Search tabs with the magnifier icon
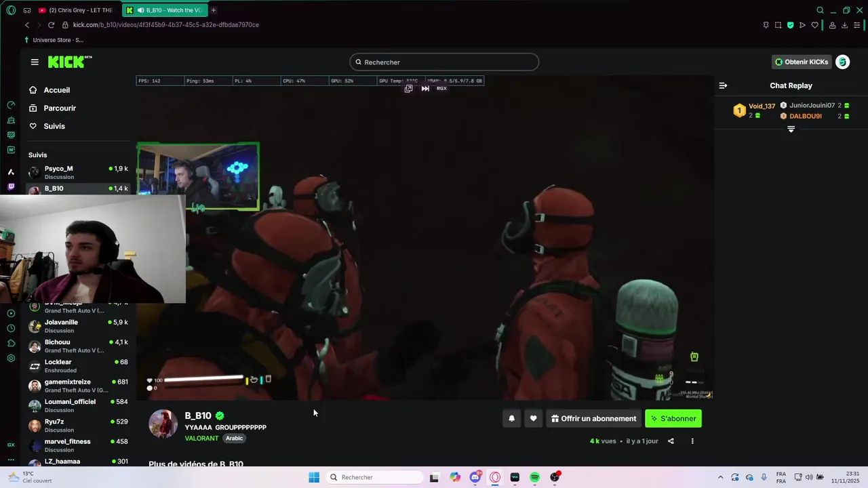This screenshot has width=868, height=488. tap(820, 10)
